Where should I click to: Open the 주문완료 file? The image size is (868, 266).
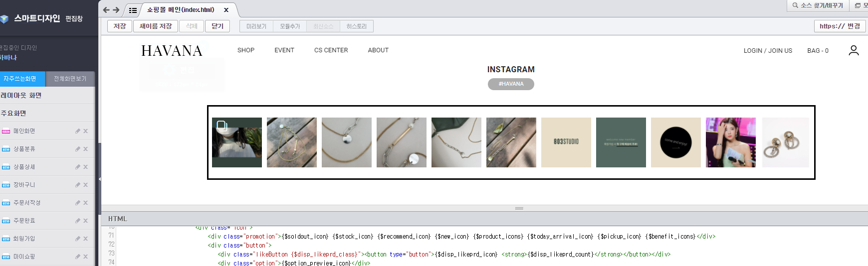pyautogui.click(x=24, y=221)
